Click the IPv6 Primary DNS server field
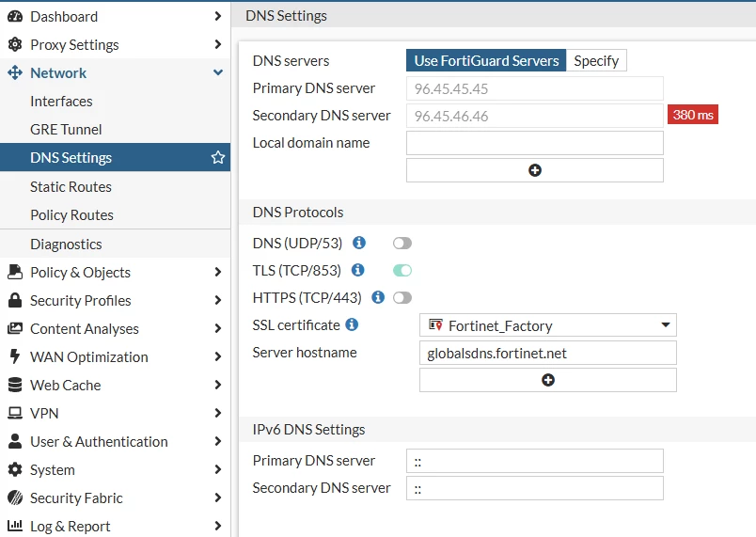This screenshot has height=537, width=756. point(535,461)
